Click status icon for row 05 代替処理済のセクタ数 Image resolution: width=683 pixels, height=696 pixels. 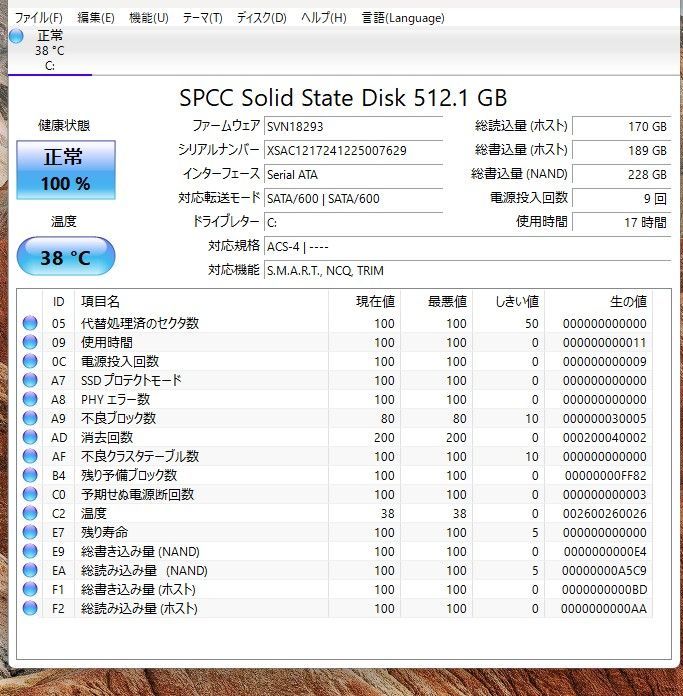coord(30,323)
